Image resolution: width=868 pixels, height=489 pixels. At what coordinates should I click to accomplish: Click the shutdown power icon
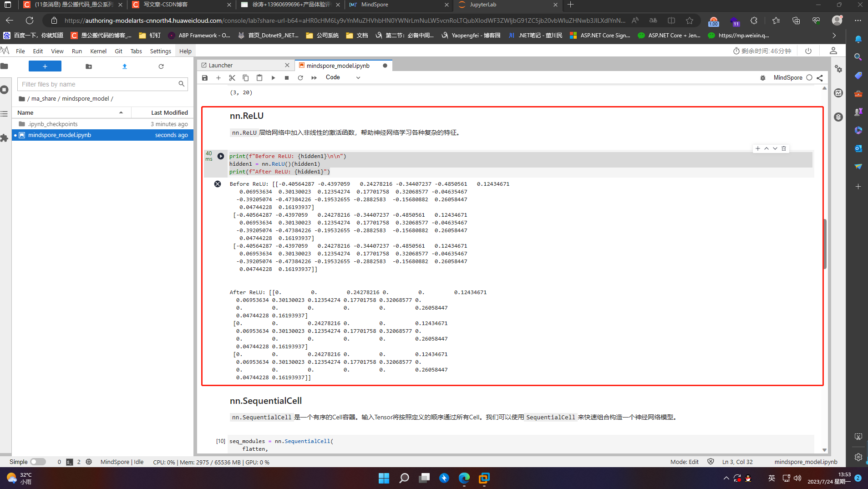pyautogui.click(x=808, y=51)
